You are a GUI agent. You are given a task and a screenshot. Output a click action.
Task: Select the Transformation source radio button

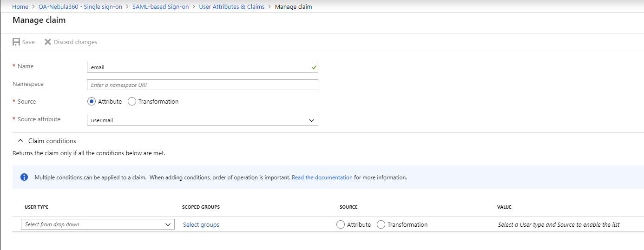(x=131, y=101)
